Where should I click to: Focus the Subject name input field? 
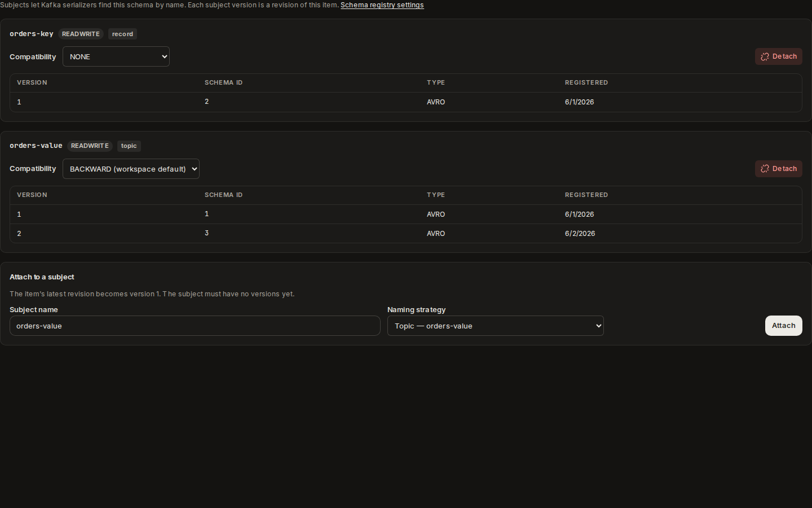pyautogui.click(x=195, y=326)
